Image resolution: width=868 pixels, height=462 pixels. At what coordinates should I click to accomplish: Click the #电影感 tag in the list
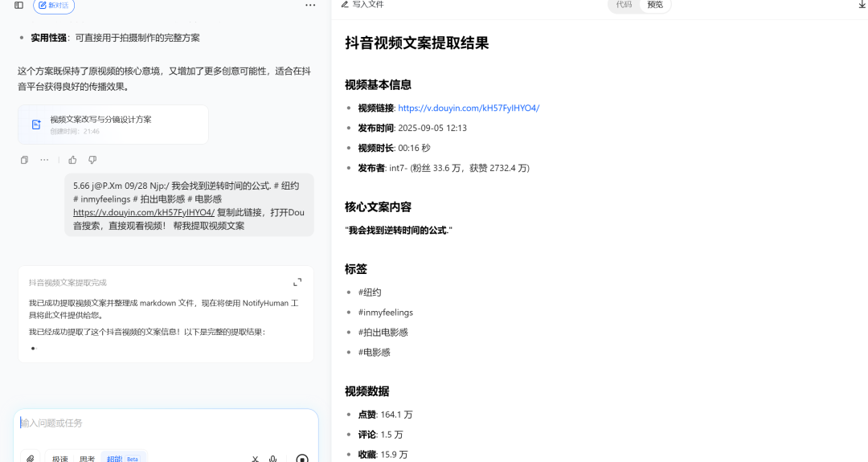point(374,352)
